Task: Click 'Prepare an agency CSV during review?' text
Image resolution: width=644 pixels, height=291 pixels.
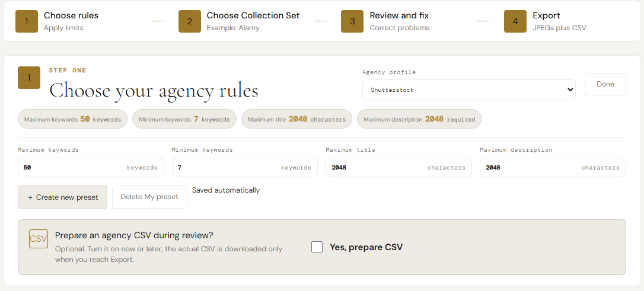Action: [134, 235]
